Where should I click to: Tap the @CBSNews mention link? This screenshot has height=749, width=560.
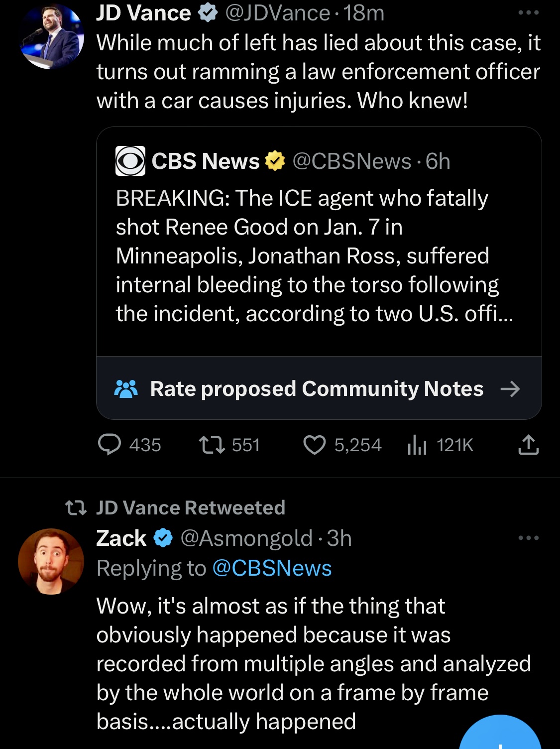click(x=272, y=568)
